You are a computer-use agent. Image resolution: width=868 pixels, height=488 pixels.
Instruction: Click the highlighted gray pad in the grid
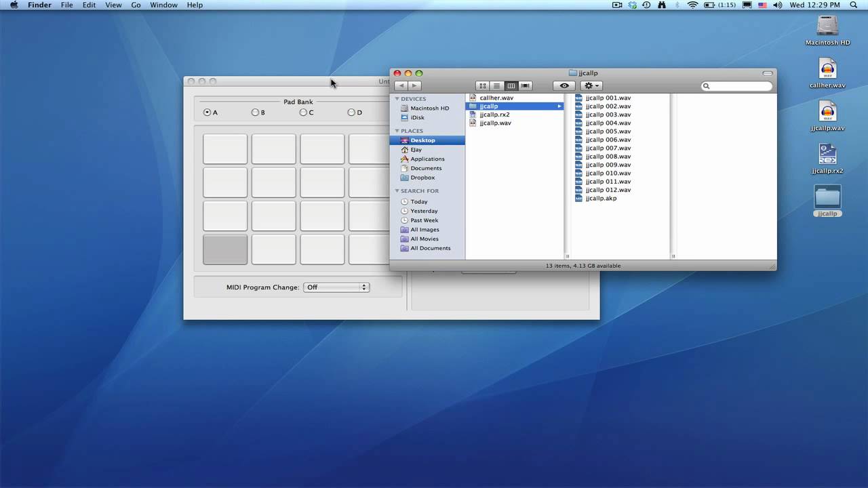click(x=225, y=249)
